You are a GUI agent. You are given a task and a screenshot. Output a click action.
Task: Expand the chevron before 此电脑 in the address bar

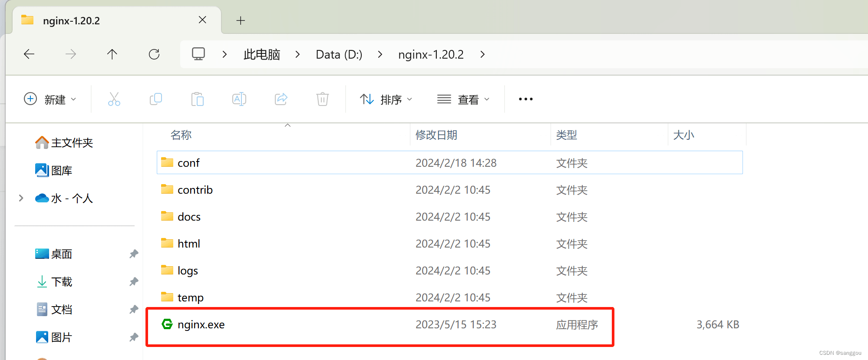click(x=224, y=54)
